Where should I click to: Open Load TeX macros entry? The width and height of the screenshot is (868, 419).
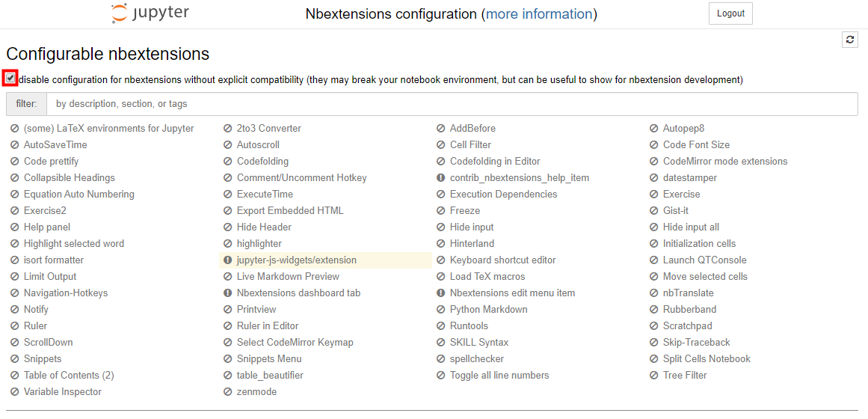click(487, 277)
